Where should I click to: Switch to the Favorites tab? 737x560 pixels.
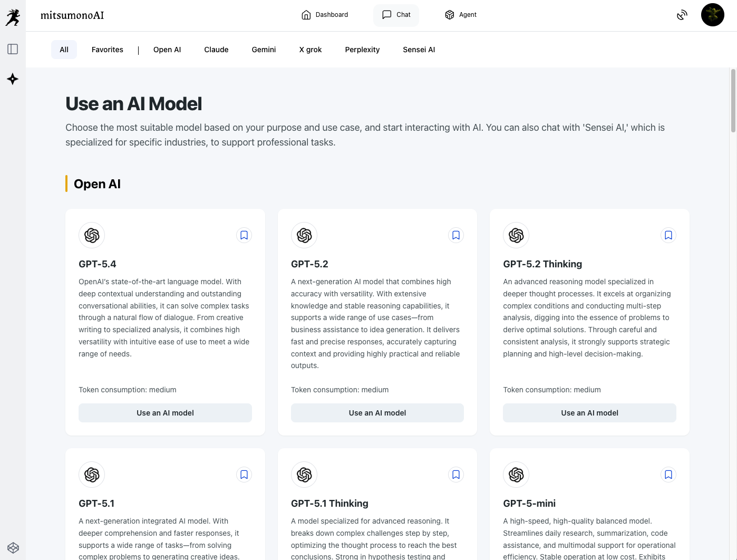click(x=108, y=50)
